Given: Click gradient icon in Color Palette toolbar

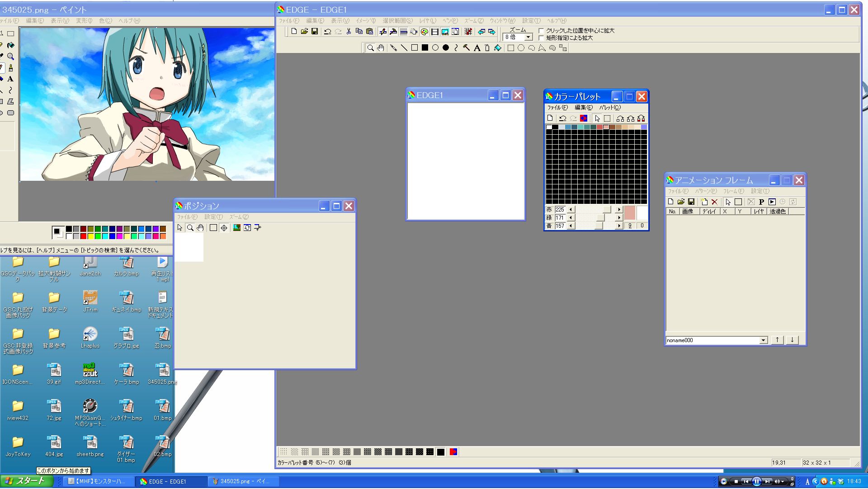Looking at the screenshot, I should tap(583, 118).
